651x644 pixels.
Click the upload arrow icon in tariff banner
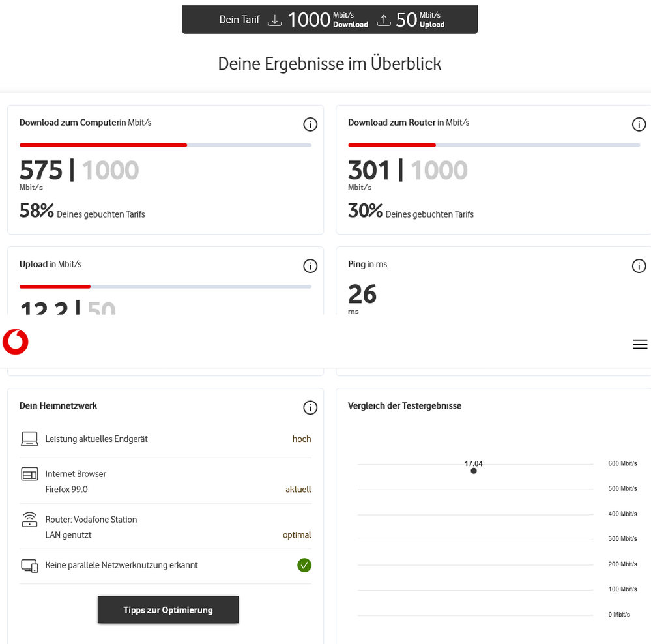[x=384, y=20]
